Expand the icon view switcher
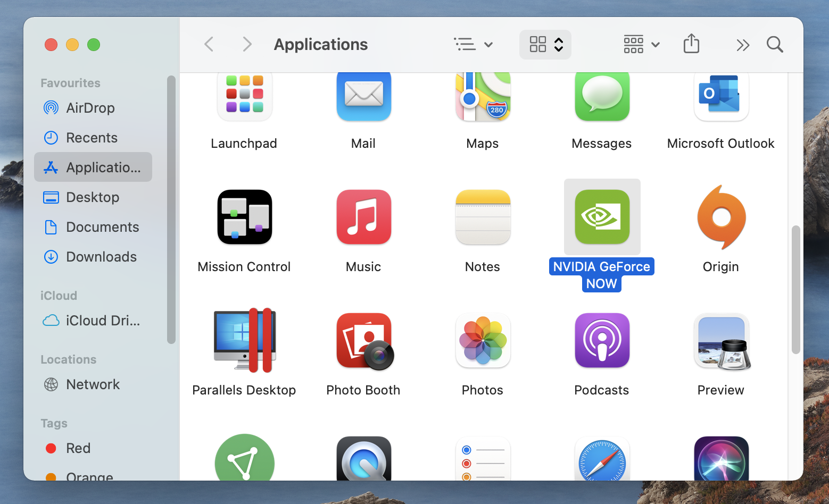Image resolution: width=829 pixels, height=504 pixels. tap(545, 44)
